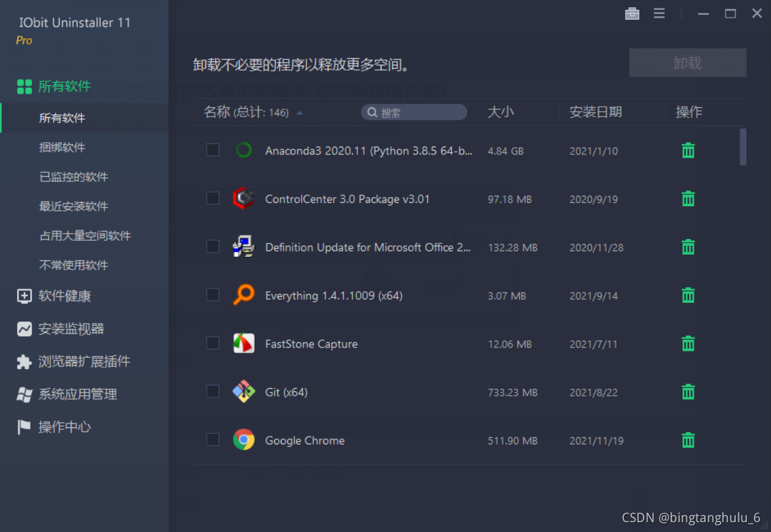
Task: Click the 卸载 button
Action: point(687,62)
